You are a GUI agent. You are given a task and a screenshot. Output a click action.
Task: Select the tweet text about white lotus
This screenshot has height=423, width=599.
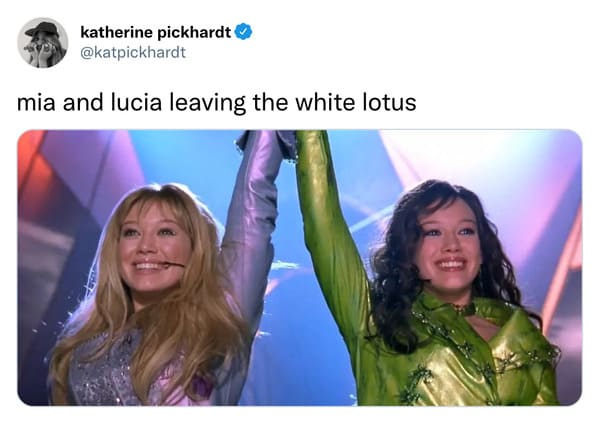tap(217, 102)
